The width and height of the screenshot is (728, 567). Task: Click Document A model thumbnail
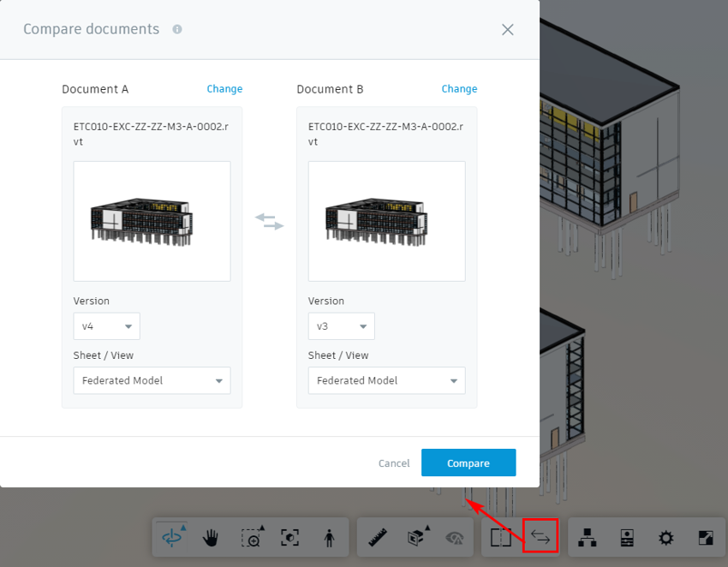click(x=152, y=221)
